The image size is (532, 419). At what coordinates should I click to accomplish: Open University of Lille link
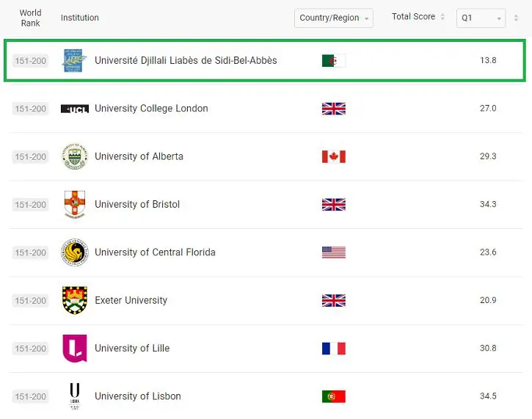(132, 348)
